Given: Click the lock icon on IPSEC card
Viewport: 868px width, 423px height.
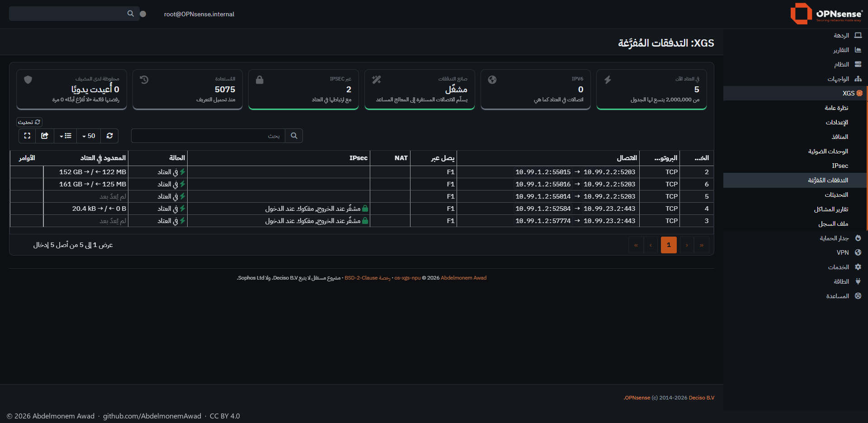Looking at the screenshot, I should (259, 80).
